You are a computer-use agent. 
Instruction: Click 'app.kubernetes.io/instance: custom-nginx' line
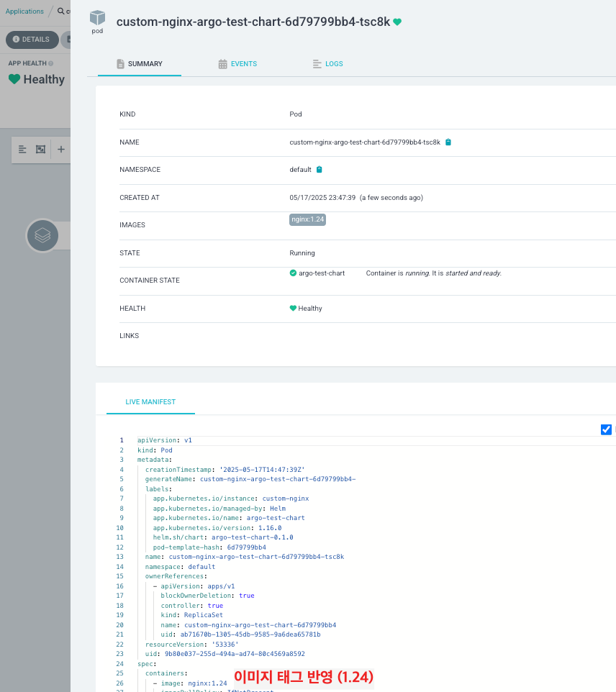(231, 498)
